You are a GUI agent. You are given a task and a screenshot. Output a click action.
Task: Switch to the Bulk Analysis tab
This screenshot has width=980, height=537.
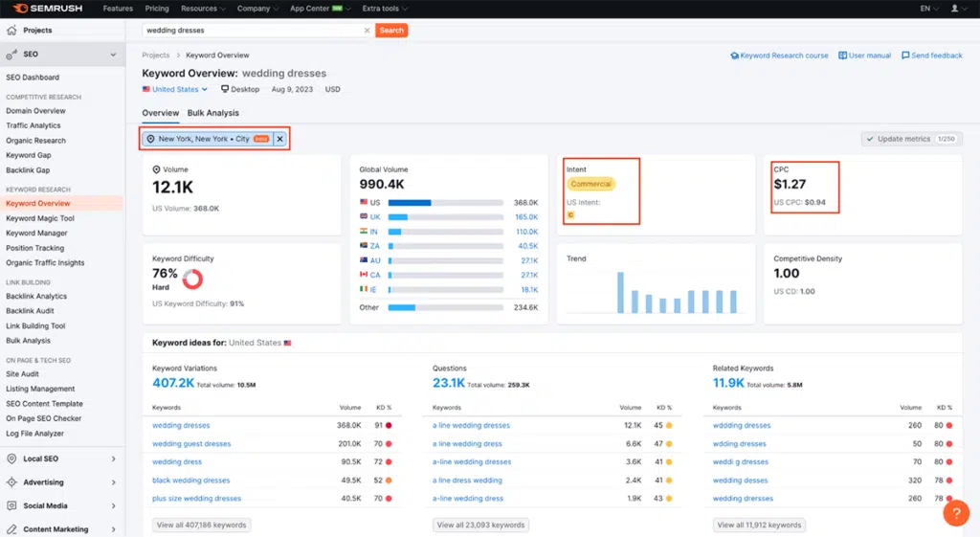pos(213,113)
